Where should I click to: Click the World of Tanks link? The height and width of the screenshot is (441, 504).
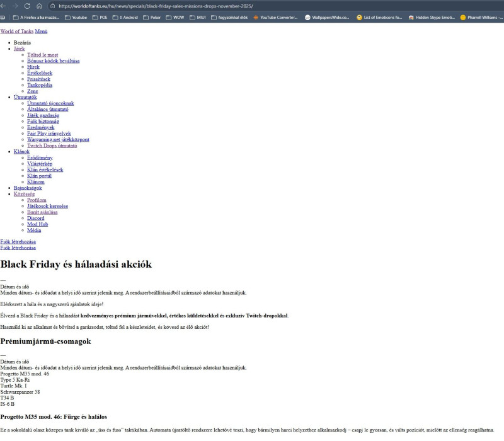pyautogui.click(x=17, y=31)
